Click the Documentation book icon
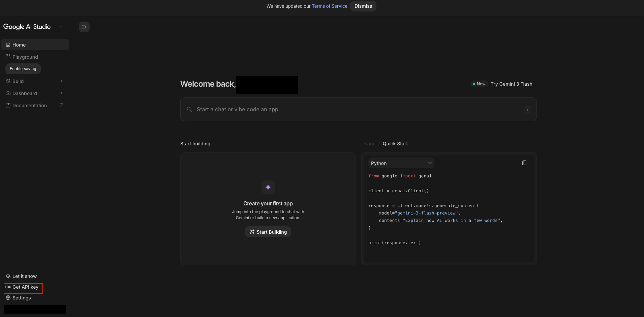This screenshot has width=644, height=317. 8,105
